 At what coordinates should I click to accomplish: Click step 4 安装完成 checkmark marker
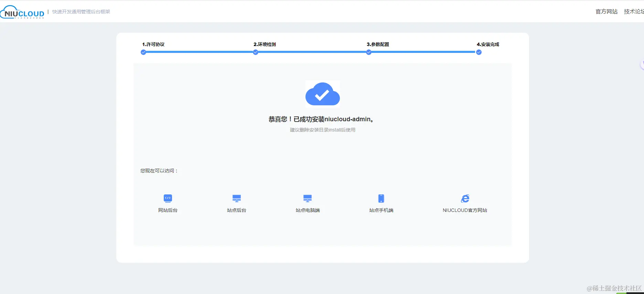(479, 52)
